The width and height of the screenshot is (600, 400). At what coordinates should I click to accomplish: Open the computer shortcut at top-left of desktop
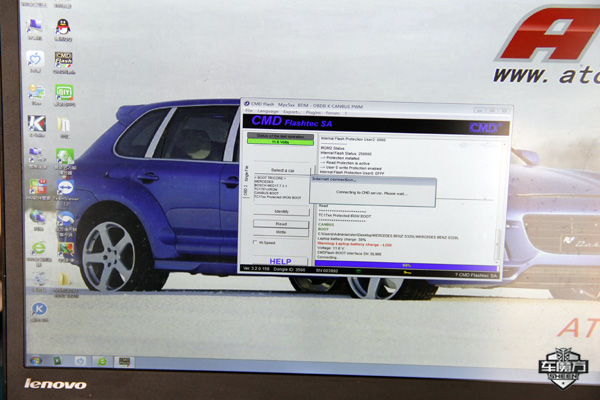point(35,29)
